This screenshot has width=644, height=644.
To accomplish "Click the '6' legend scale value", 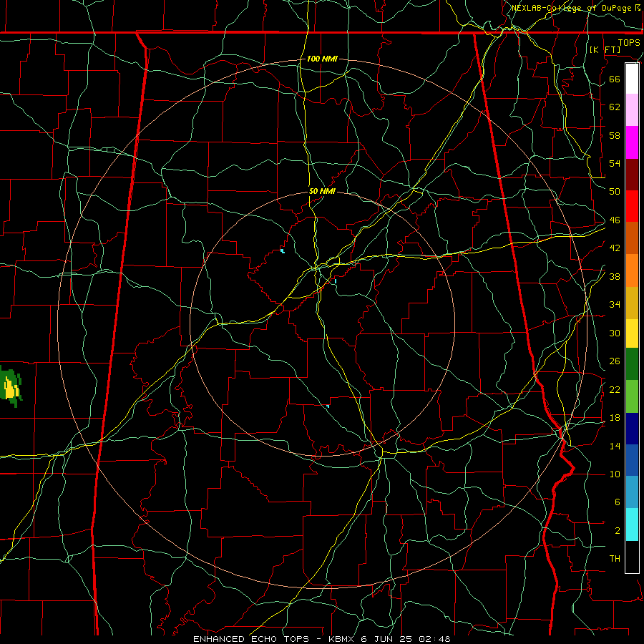I will click(618, 502).
